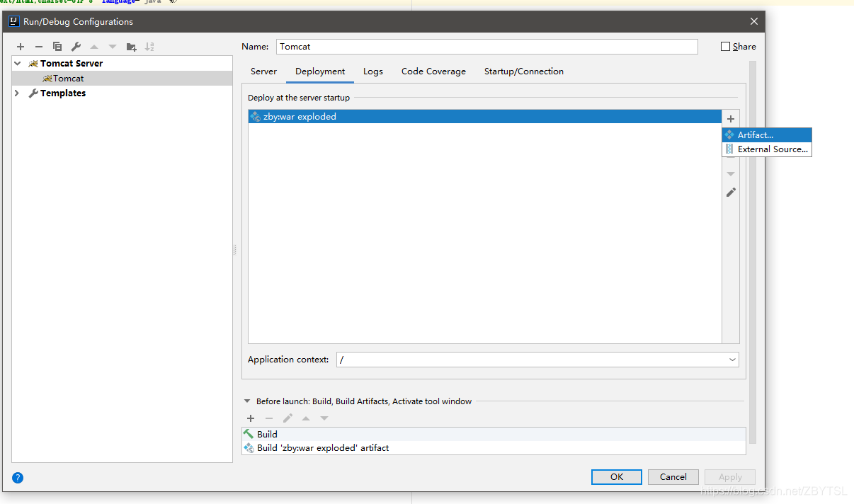The width and height of the screenshot is (854, 504).
Task: Move configuration up in left toolbar
Action: (x=94, y=47)
